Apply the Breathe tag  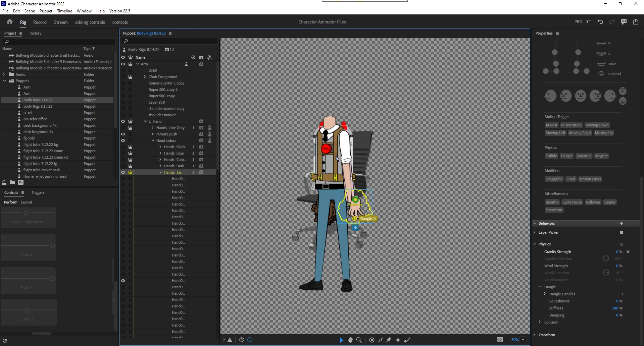(552, 202)
